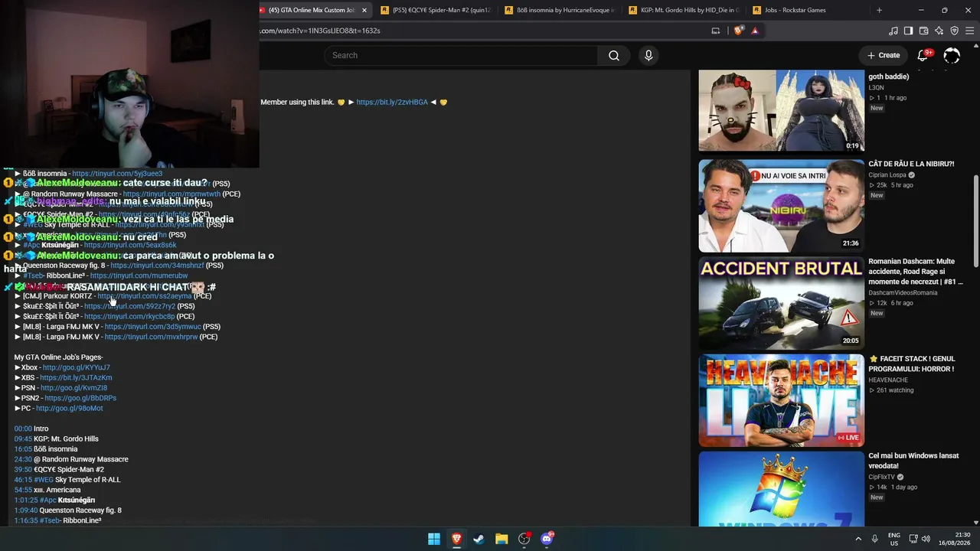Open the network and volume quick settings
The height and width of the screenshot is (551, 980).
point(920,539)
